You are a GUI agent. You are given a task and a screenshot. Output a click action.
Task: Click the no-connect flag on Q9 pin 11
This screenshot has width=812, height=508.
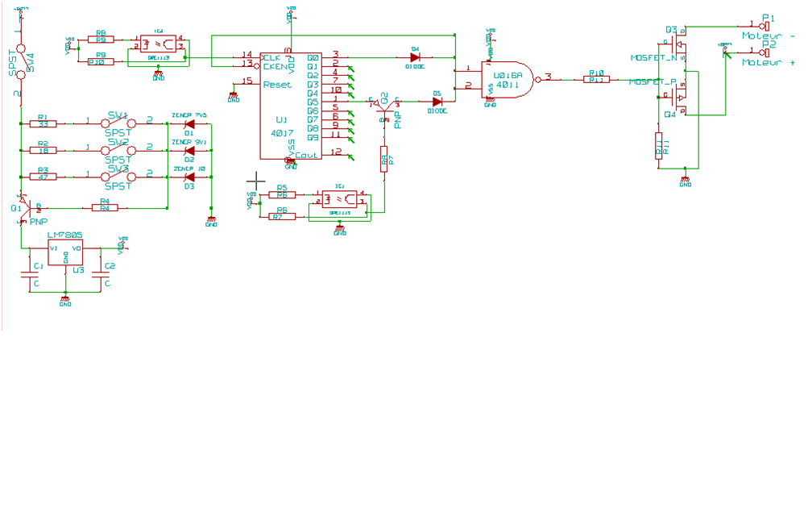click(x=351, y=139)
